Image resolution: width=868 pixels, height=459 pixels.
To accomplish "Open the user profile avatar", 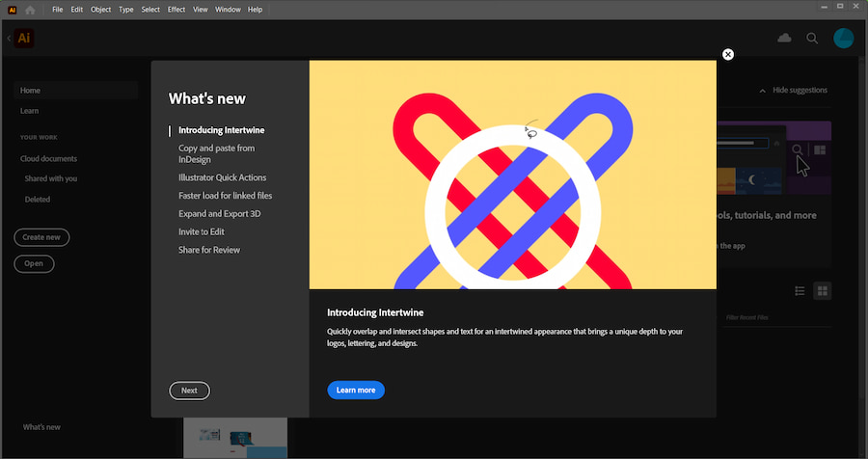I will click(843, 38).
